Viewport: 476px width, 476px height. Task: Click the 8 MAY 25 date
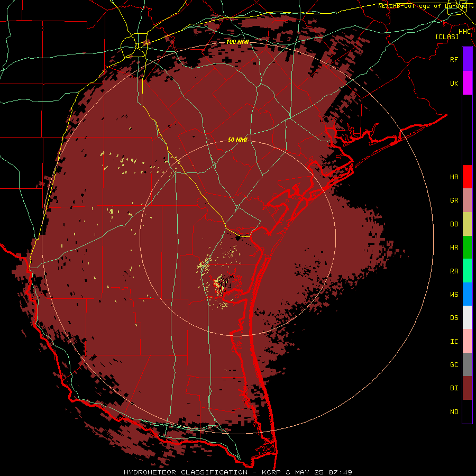coord(305,472)
